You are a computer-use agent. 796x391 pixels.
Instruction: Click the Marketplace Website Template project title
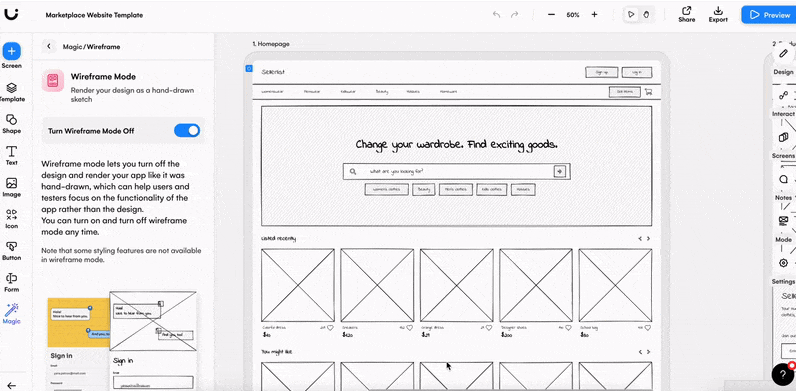coord(94,15)
